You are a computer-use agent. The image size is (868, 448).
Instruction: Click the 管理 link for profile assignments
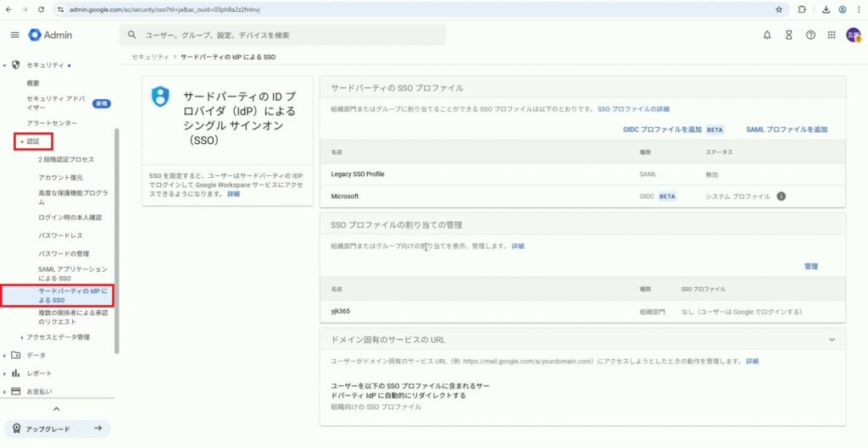click(x=810, y=266)
